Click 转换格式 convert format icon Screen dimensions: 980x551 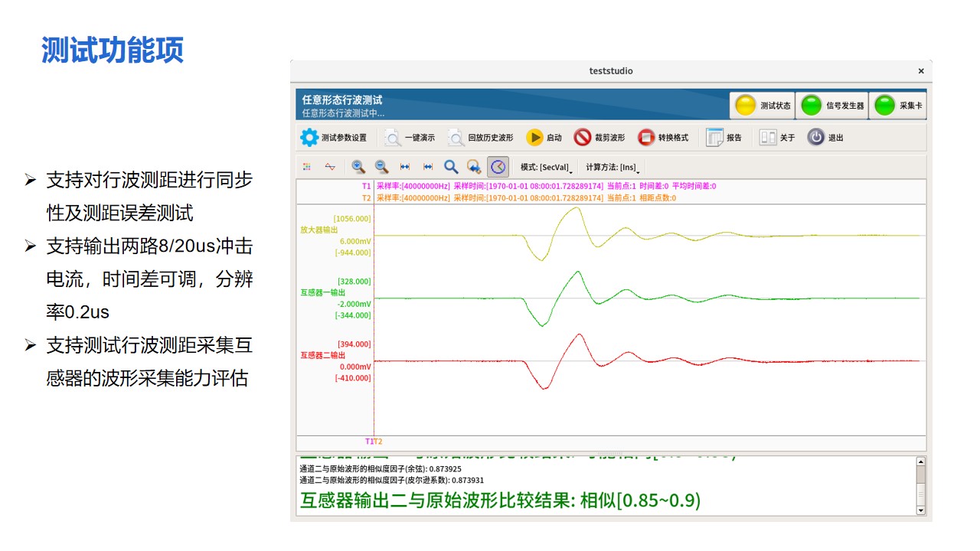point(647,138)
